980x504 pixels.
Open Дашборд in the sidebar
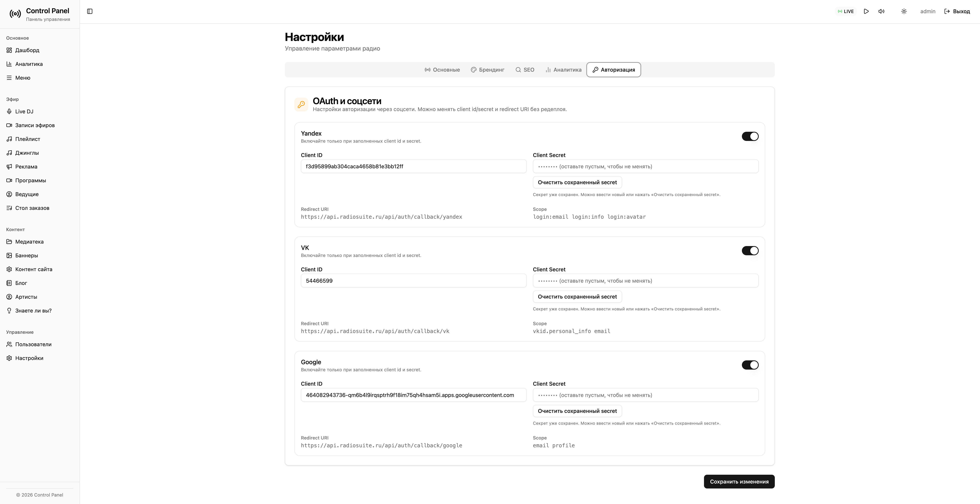click(27, 50)
